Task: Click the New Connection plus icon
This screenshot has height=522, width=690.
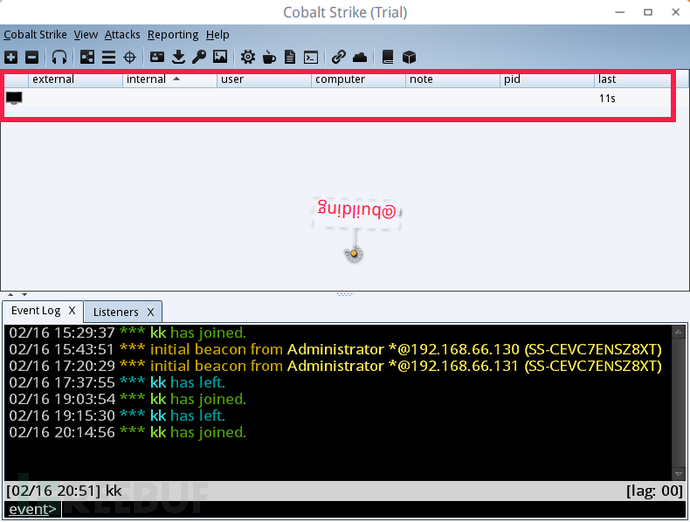Action: click(x=11, y=57)
